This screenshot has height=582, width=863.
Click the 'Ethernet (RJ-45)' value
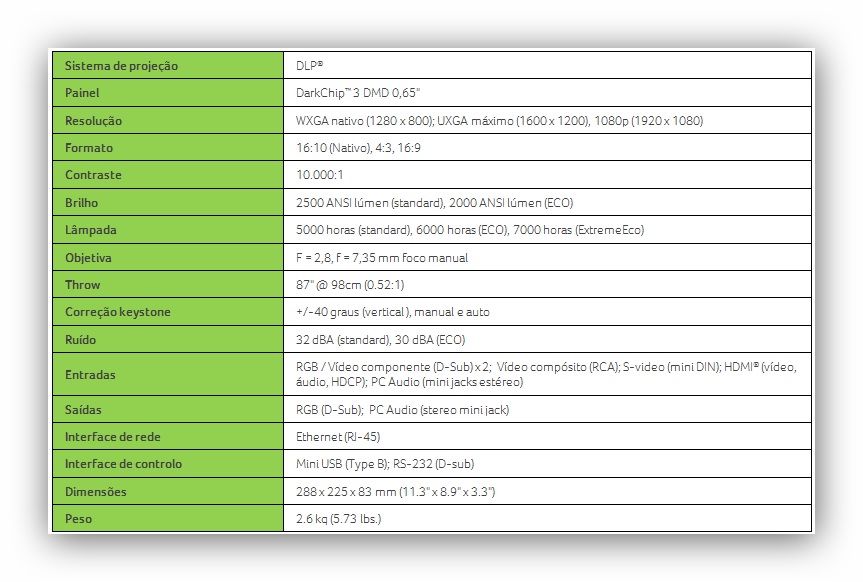pyautogui.click(x=338, y=437)
